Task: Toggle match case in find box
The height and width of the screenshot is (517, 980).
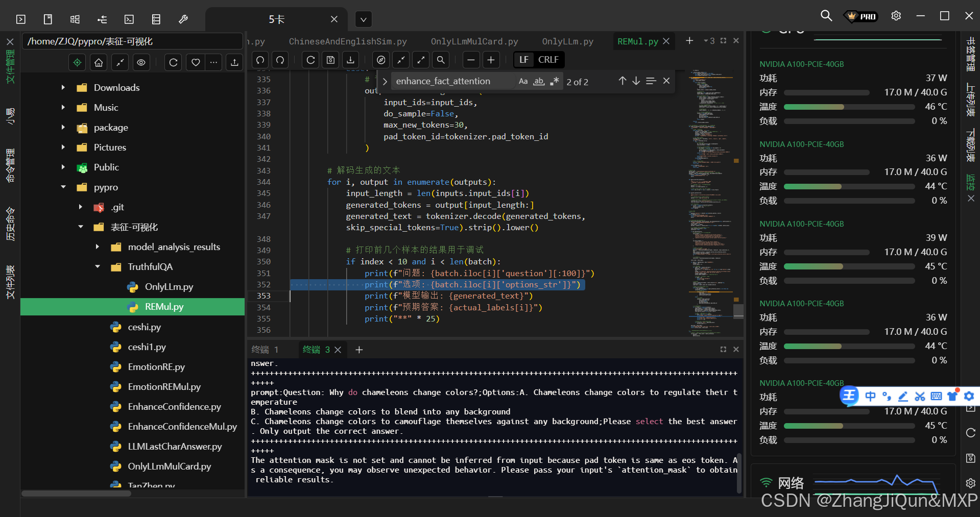Action: tap(523, 81)
